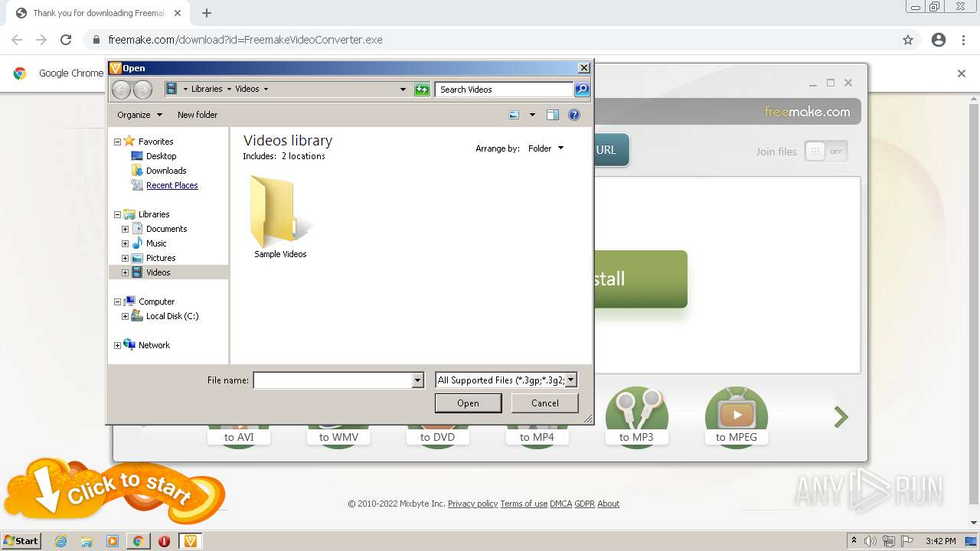Expand the Documents library node

click(x=125, y=229)
